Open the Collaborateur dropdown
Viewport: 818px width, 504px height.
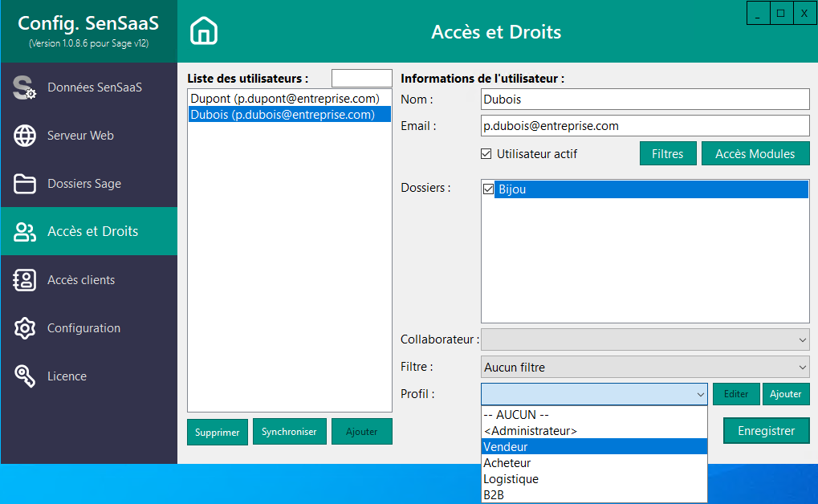[x=800, y=339]
